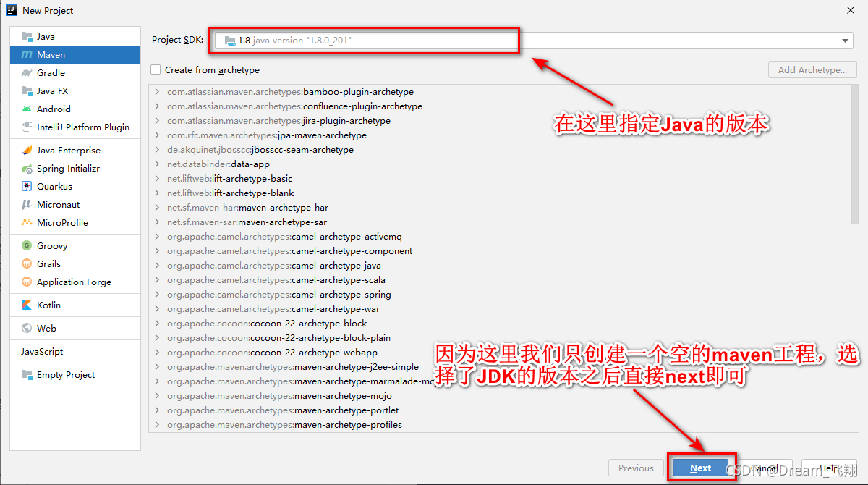Select maven-archetype-mojo row text
Image resolution: width=868 pixels, height=485 pixels.
point(280,396)
